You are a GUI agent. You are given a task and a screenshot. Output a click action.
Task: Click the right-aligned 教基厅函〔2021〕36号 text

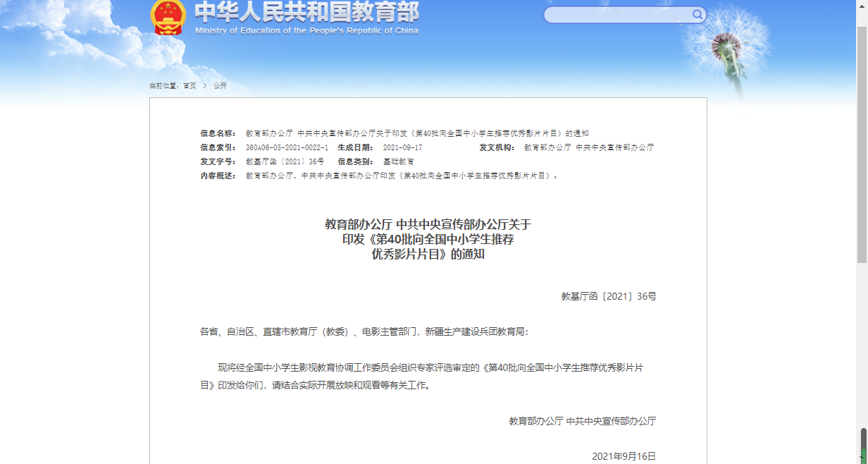(609, 297)
